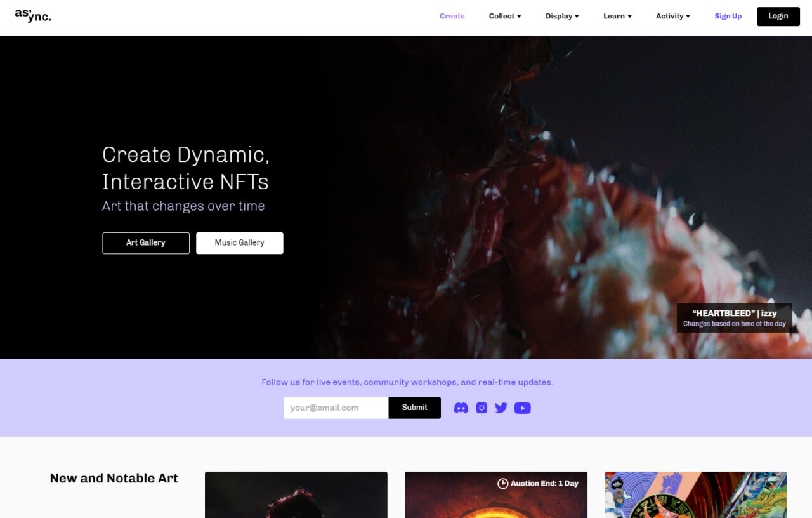Open the Activity dropdown menu
The width and height of the screenshot is (812, 518).
click(x=672, y=17)
